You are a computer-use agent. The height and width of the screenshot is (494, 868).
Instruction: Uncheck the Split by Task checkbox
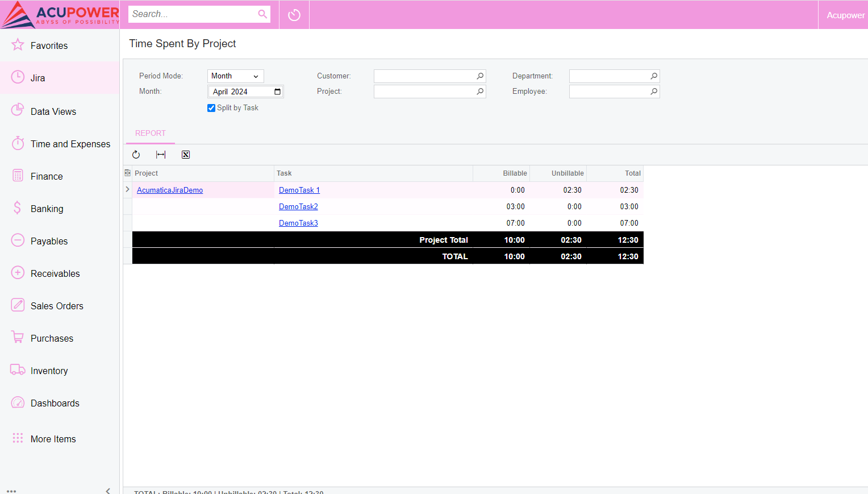(x=211, y=108)
